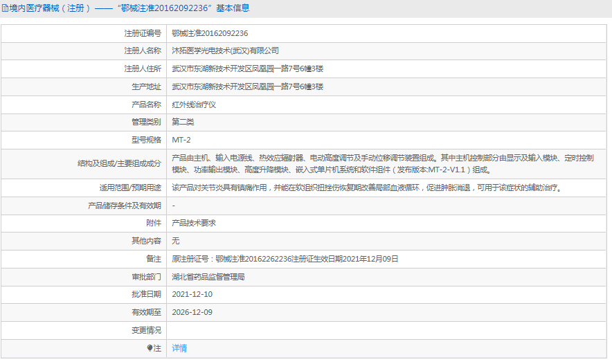Click the 注册人住所 label
Image resolution: width=612 pixels, height=364 pixels.
pyautogui.click(x=143, y=69)
